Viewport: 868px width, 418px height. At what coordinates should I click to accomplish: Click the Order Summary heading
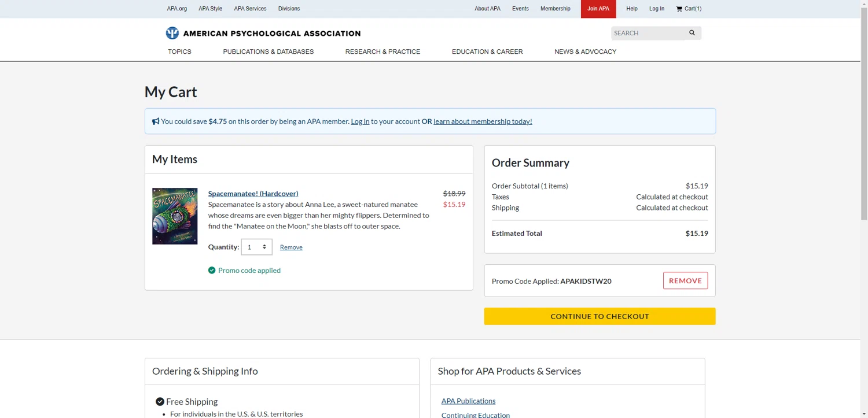(x=531, y=163)
